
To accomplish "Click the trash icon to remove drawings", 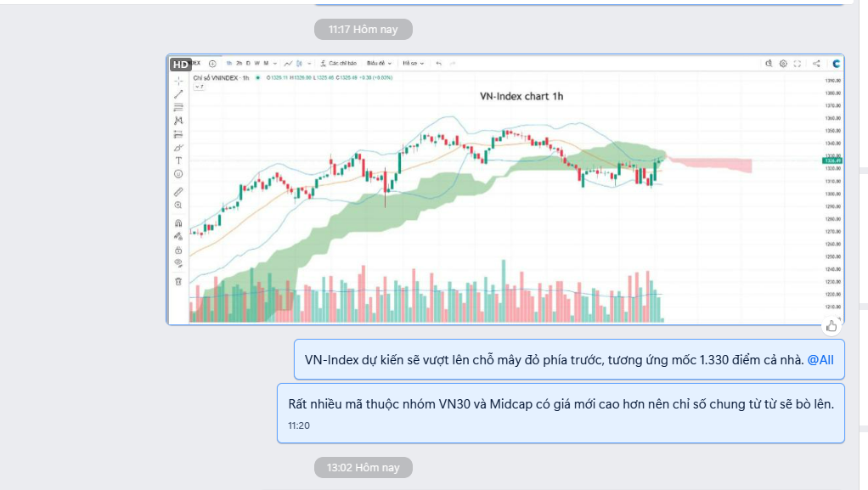I will click(x=178, y=281).
